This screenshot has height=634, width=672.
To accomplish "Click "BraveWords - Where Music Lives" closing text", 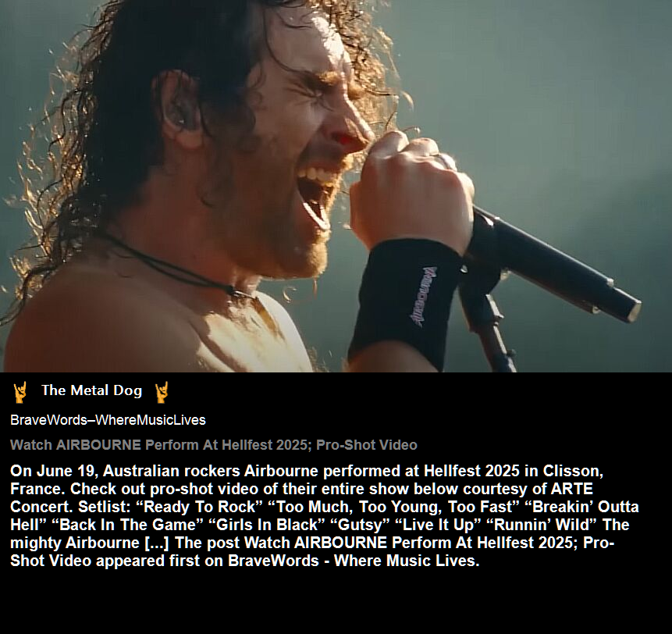I will click(354, 561).
